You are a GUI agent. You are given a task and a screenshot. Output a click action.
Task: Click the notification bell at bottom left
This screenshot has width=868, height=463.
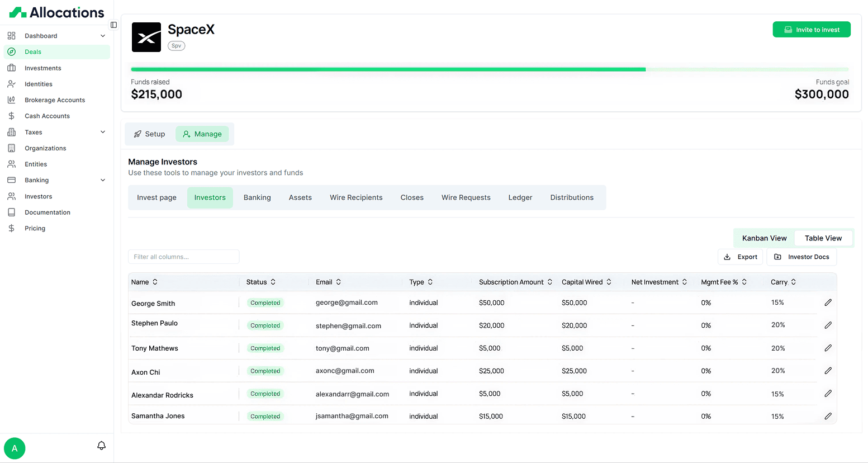(x=101, y=446)
